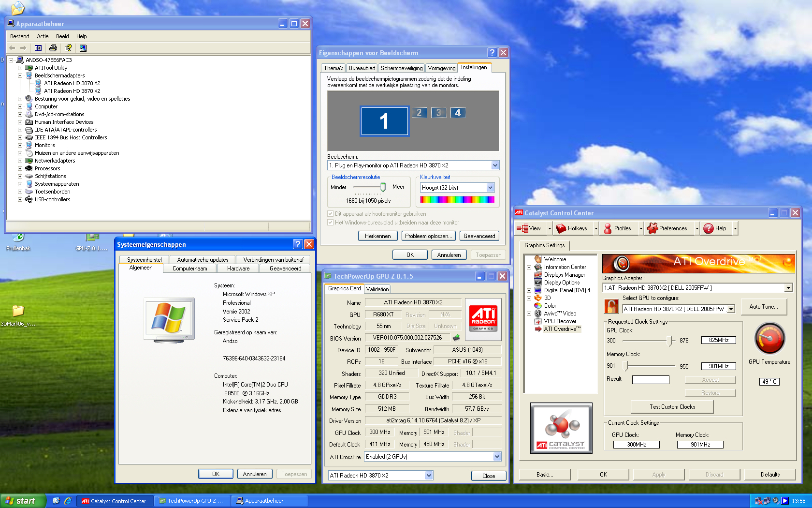This screenshot has width=812, height=508.
Task: Click the Auto-Tune button
Action: (764, 307)
